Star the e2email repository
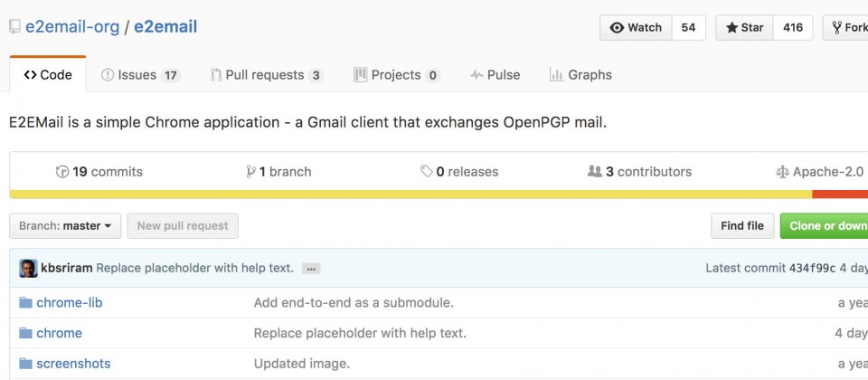This screenshot has height=380, width=868. pyautogui.click(x=744, y=28)
